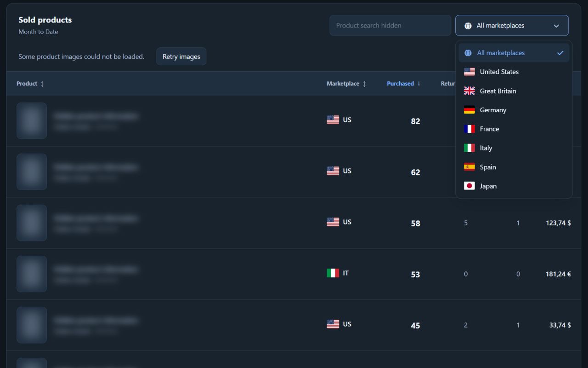
Task: Click the product thumbnail in the 53 row
Action: 32,274
